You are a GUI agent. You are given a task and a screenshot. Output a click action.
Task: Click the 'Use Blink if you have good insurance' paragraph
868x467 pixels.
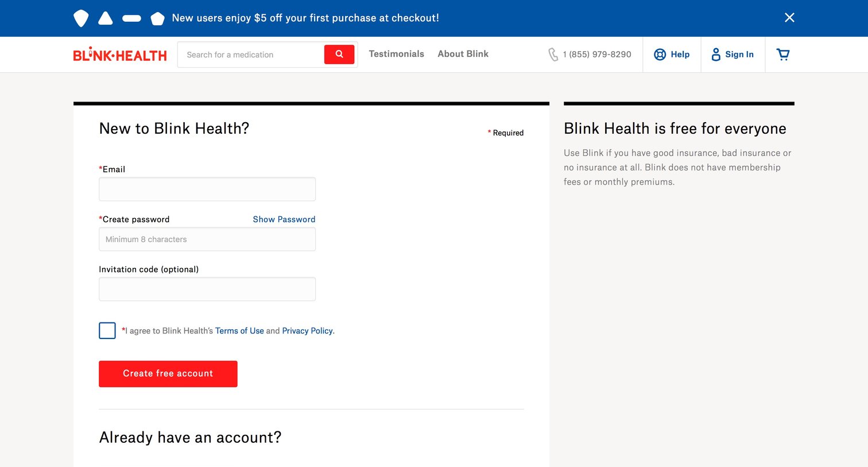677,168
